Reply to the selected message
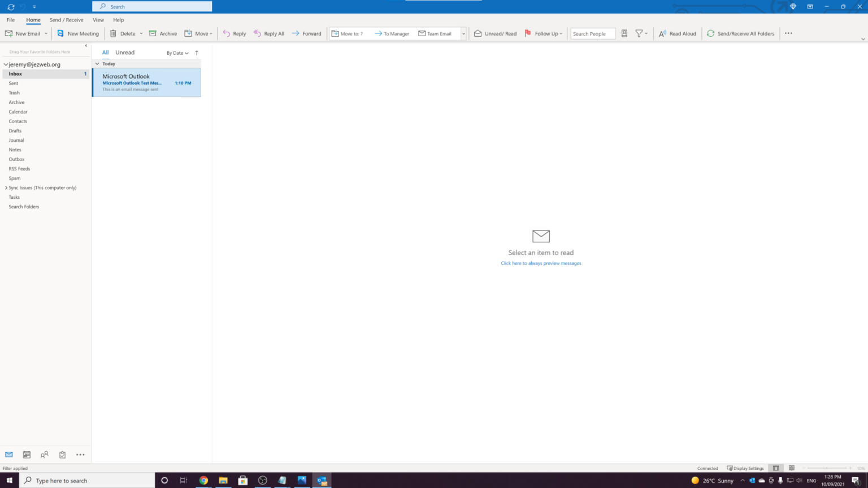 click(x=235, y=33)
